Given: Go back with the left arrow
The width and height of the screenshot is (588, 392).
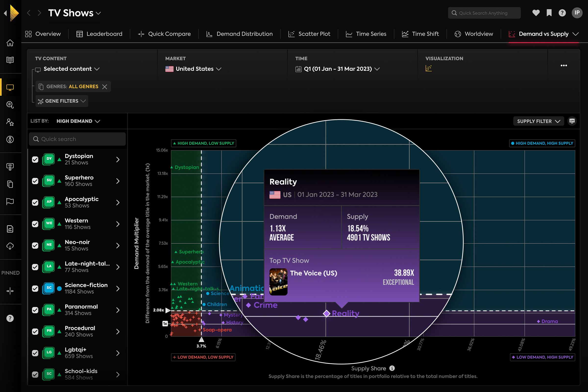Looking at the screenshot, I should tap(29, 13).
